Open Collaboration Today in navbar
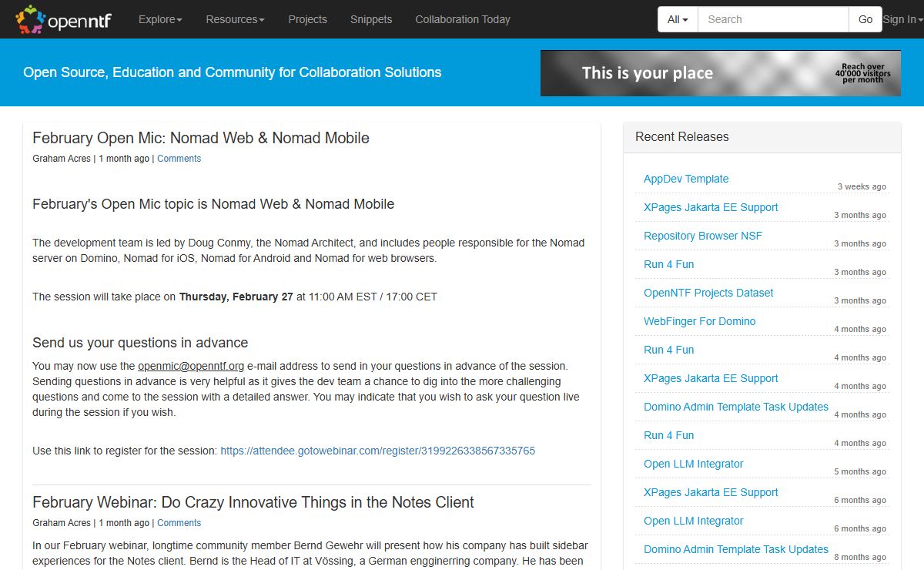This screenshot has width=924, height=570. 463,19
